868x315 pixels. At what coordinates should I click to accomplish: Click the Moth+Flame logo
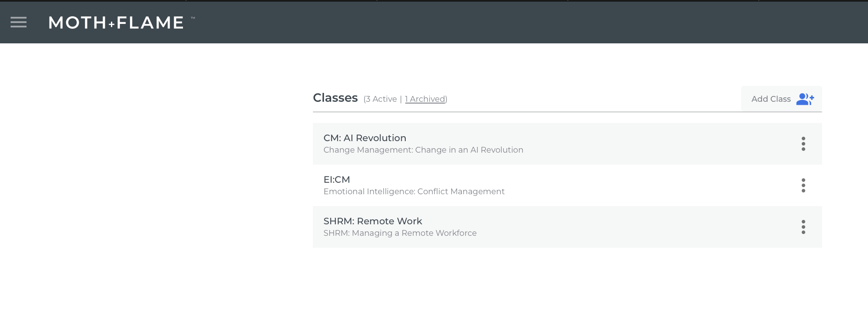pos(116,23)
